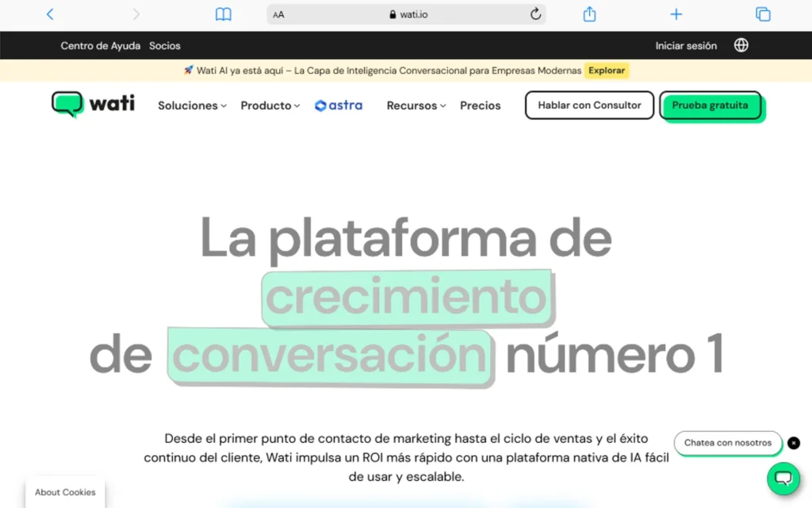Click the yellow Explorar banner button

coord(607,70)
